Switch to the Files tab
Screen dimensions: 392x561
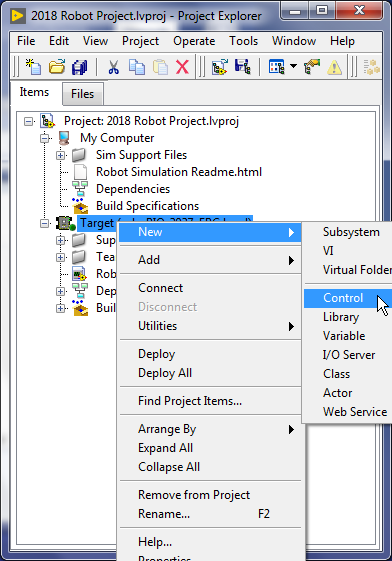pos(83,94)
